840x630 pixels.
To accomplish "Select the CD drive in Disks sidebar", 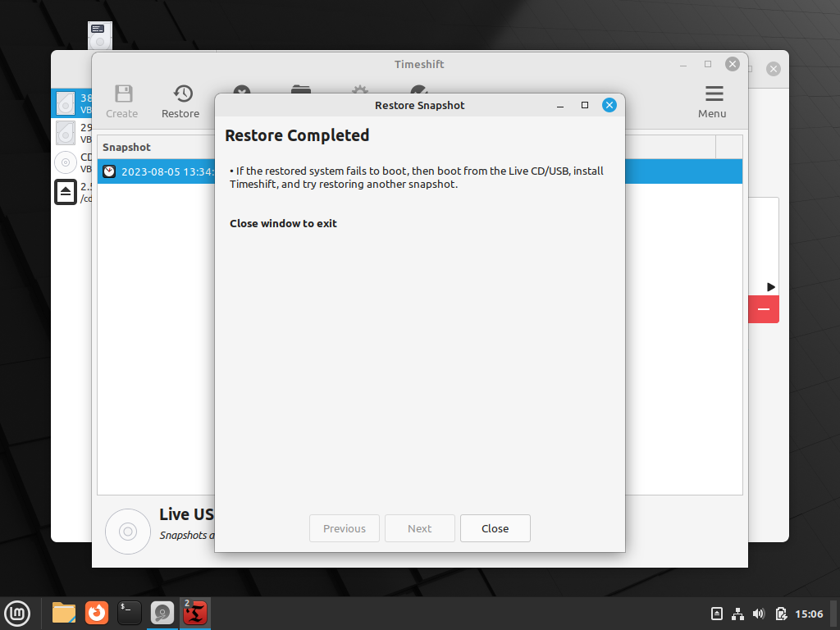I will point(71,162).
